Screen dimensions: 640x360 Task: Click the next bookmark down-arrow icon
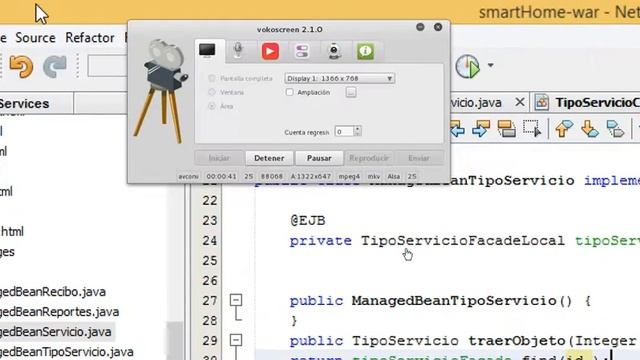(x=589, y=129)
